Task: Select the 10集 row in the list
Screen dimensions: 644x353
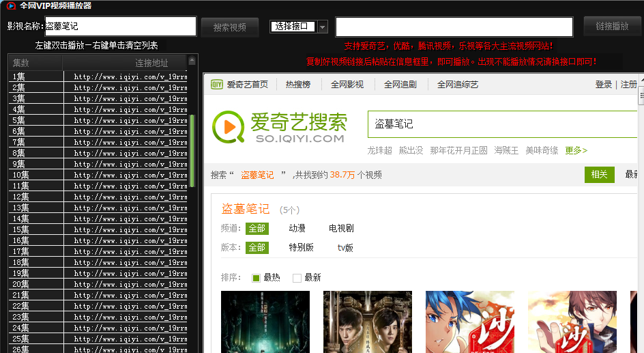Action: [98, 175]
